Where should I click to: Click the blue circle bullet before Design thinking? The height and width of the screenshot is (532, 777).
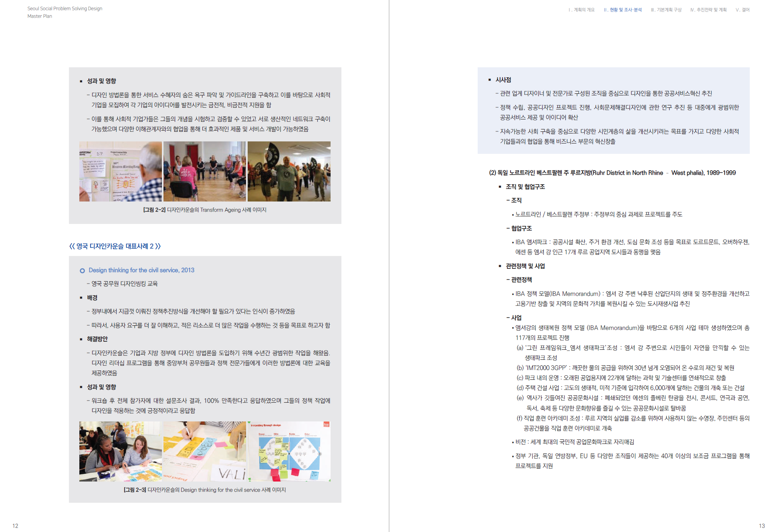(x=82, y=271)
